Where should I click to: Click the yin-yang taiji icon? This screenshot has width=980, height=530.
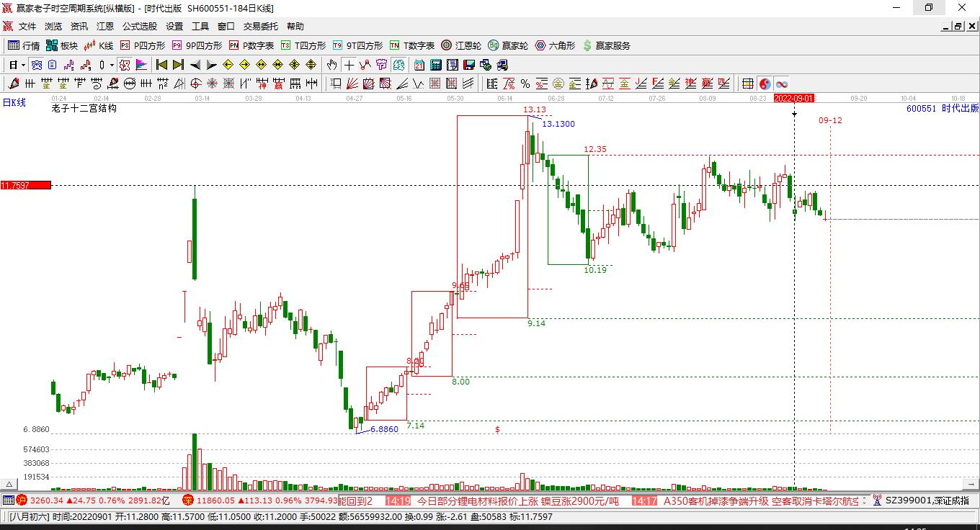765,84
